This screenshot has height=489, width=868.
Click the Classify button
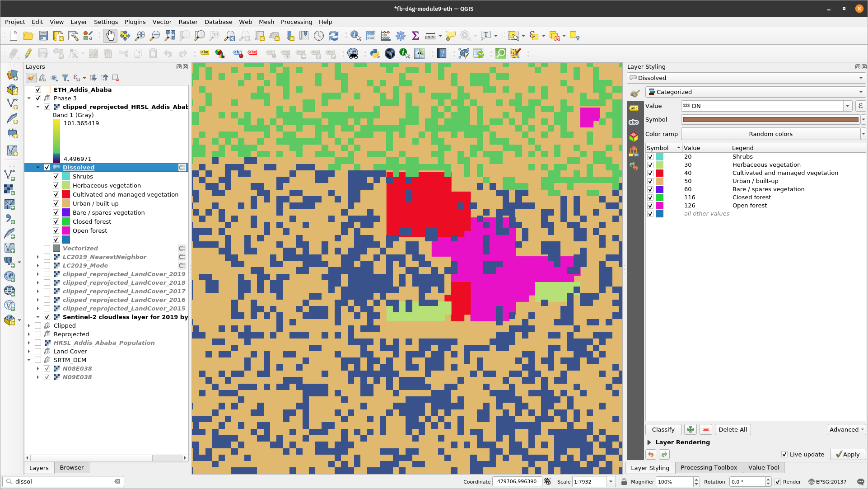(663, 429)
